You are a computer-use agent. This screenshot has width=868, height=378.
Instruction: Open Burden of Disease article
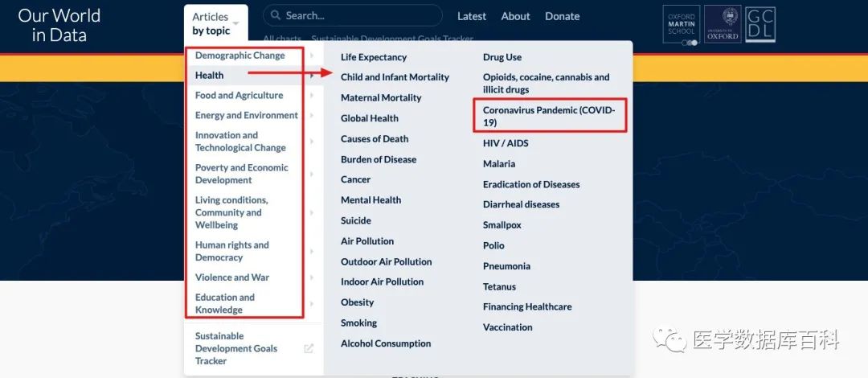coord(378,159)
